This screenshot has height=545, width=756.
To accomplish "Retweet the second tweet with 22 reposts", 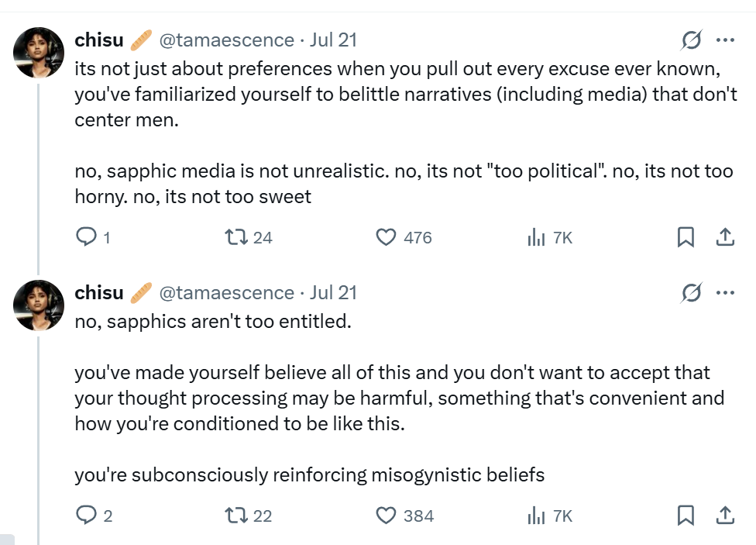I will coord(233,515).
